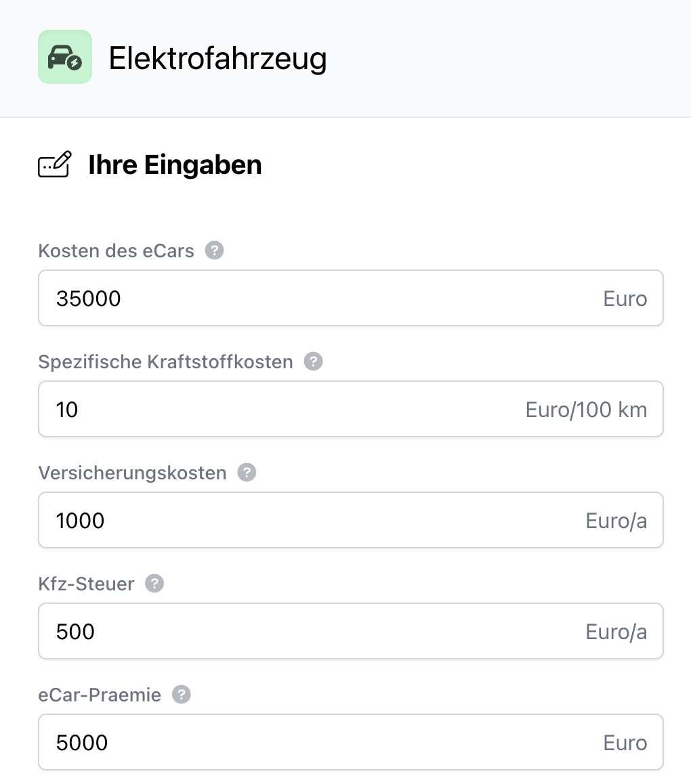The height and width of the screenshot is (784, 691).
Task: Click the Spezifische Kraftstoffkosten label text
Action: click(165, 362)
